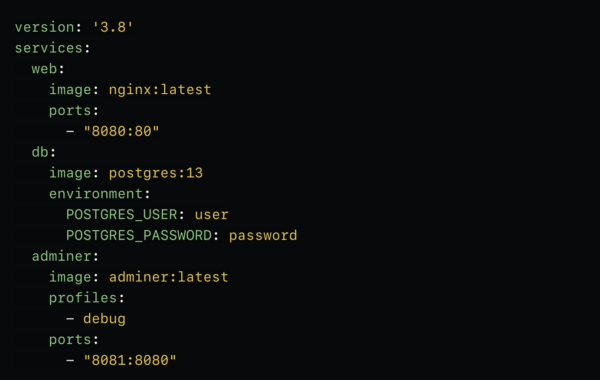
Task: Click the version key text
Action: pyautogui.click(x=44, y=27)
